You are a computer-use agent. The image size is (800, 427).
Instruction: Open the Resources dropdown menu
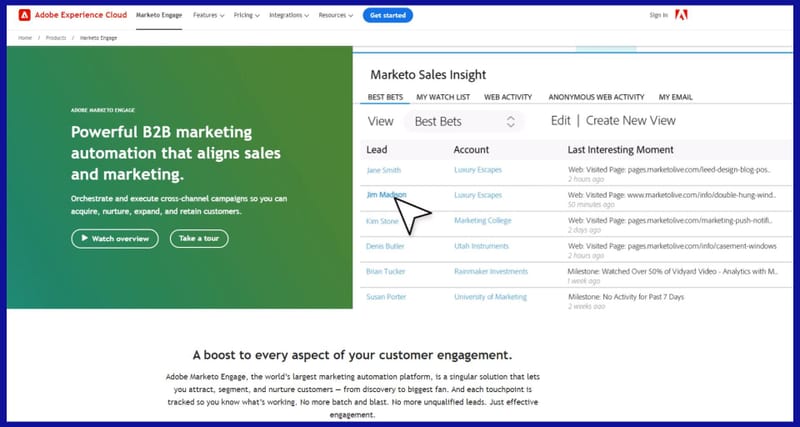coord(336,16)
